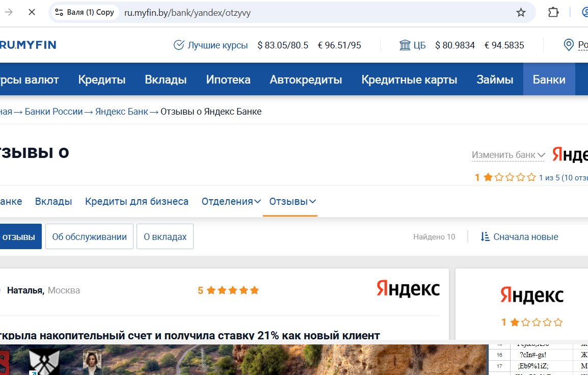Switch to Вклады bank tab
Viewport: 588px width, 375px height.
coord(54,201)
